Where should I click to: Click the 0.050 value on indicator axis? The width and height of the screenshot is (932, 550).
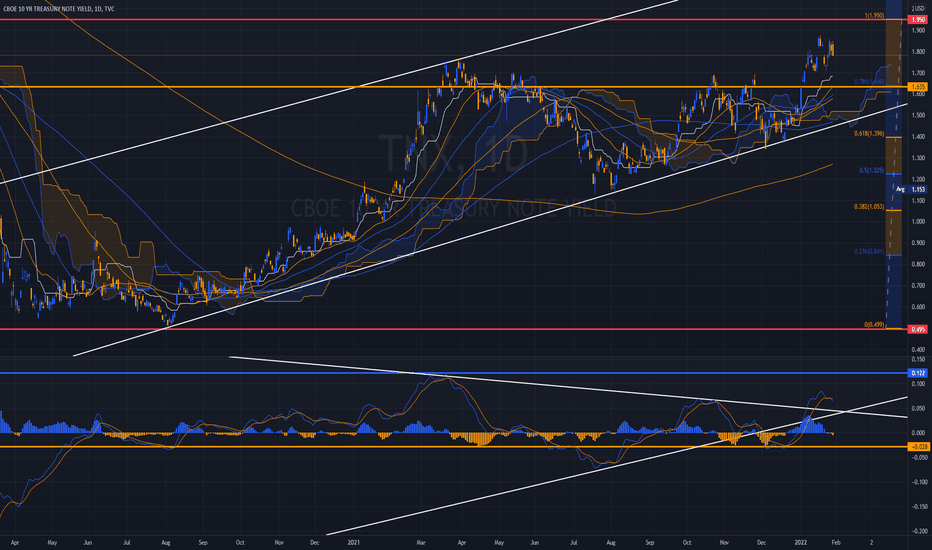(918, 408)
